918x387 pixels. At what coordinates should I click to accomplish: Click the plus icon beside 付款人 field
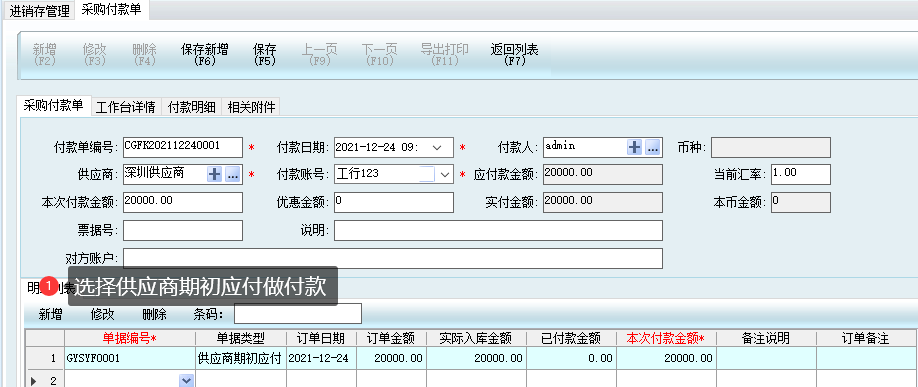pos(635,148)
